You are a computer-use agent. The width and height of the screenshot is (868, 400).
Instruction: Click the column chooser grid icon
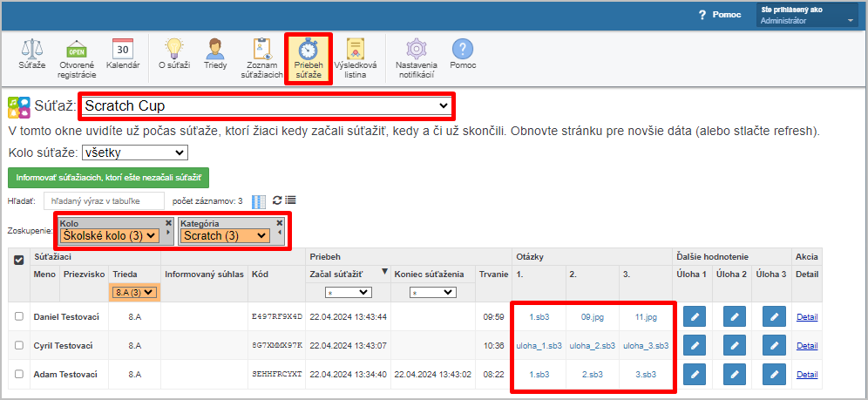[259, 201]
